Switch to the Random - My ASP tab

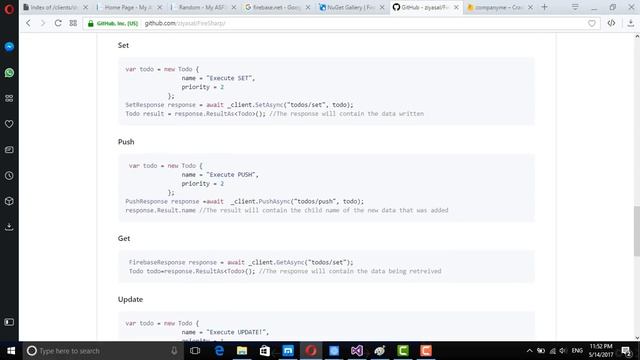click(x=202, y=7)
